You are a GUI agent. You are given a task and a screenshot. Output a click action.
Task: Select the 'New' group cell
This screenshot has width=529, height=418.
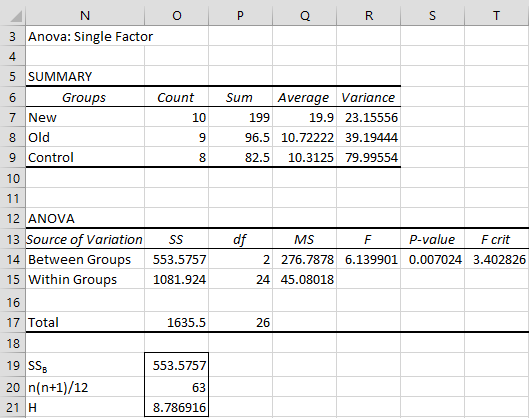click(x=85, y=117)
